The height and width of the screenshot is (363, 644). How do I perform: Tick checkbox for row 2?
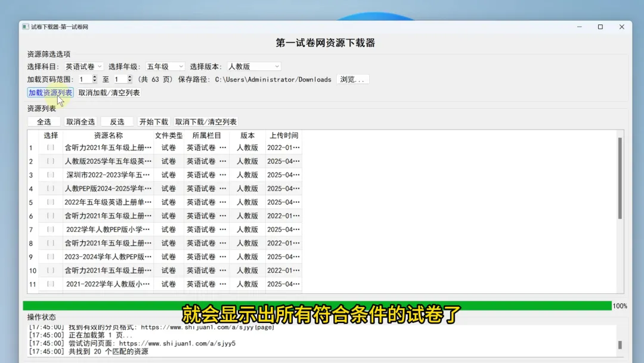(x=51, y=161)
